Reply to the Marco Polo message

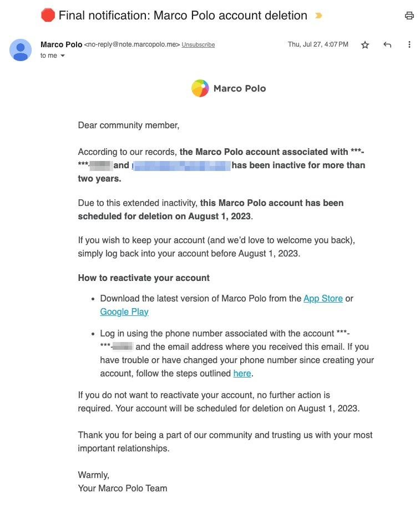click(387, 44)
